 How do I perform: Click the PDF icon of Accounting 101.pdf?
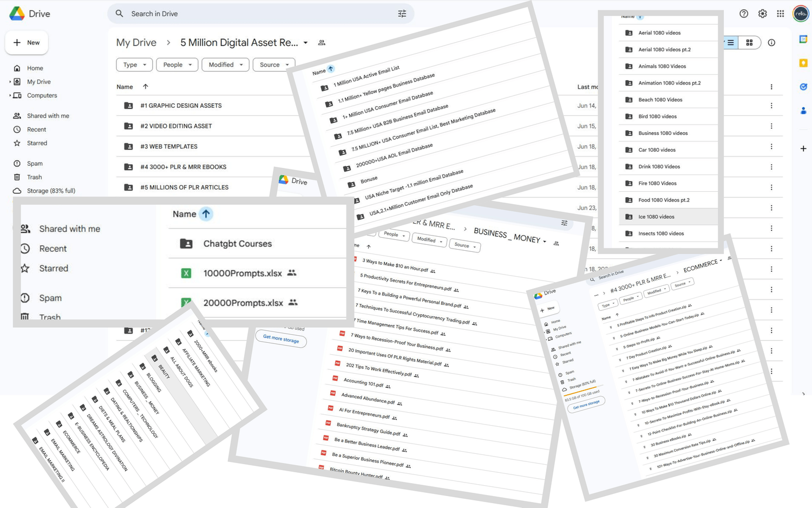pyautogui.click(x=336, y=379)
